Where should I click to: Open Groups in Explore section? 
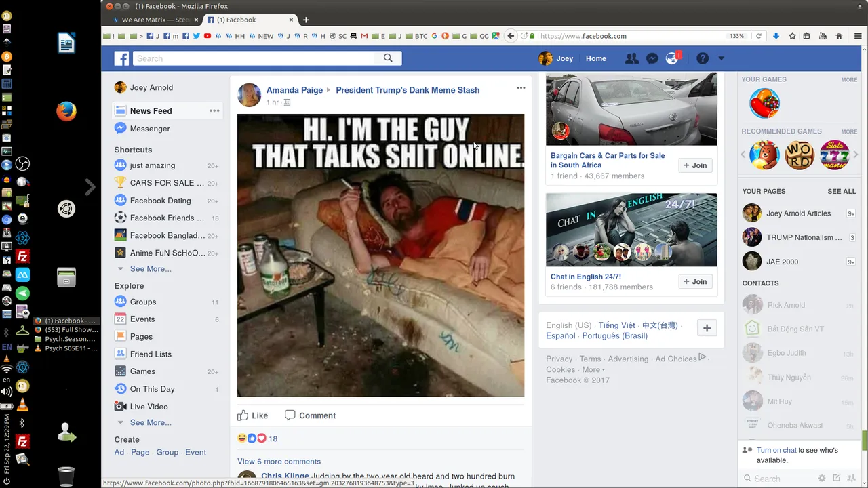point(143,302)
